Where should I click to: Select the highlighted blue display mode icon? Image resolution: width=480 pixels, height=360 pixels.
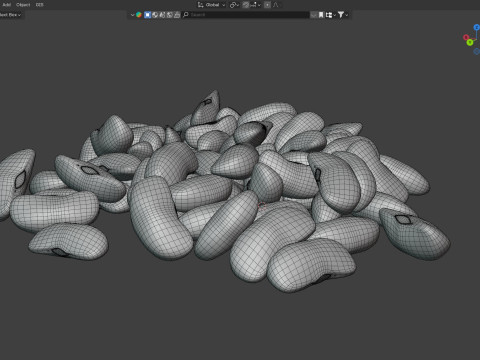point(147,15)
